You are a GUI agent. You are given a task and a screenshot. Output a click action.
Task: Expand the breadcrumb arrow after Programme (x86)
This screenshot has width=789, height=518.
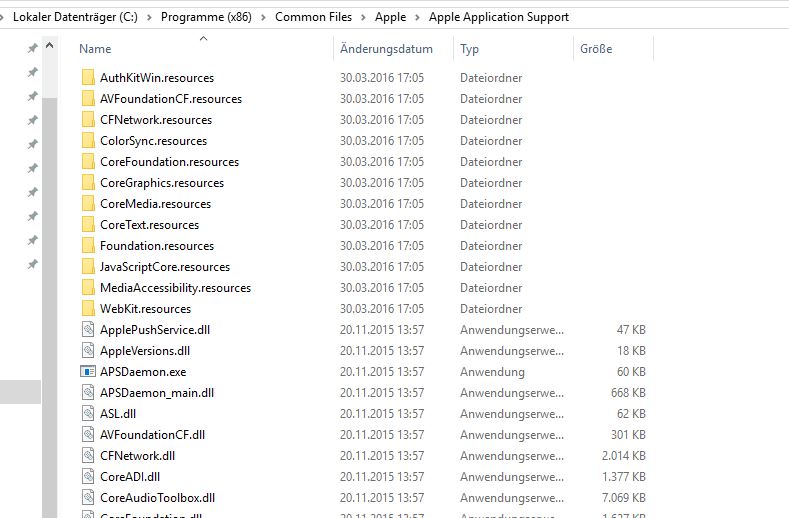click(x=263, y=18)
